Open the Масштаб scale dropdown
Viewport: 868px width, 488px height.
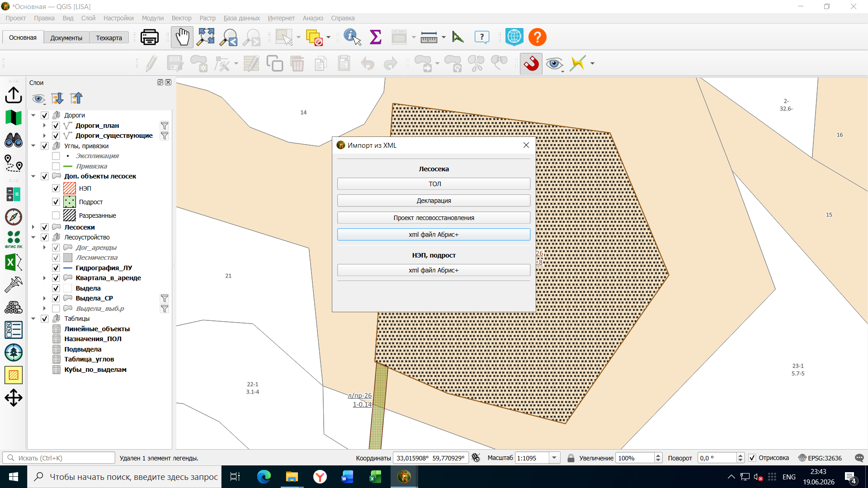554,458
